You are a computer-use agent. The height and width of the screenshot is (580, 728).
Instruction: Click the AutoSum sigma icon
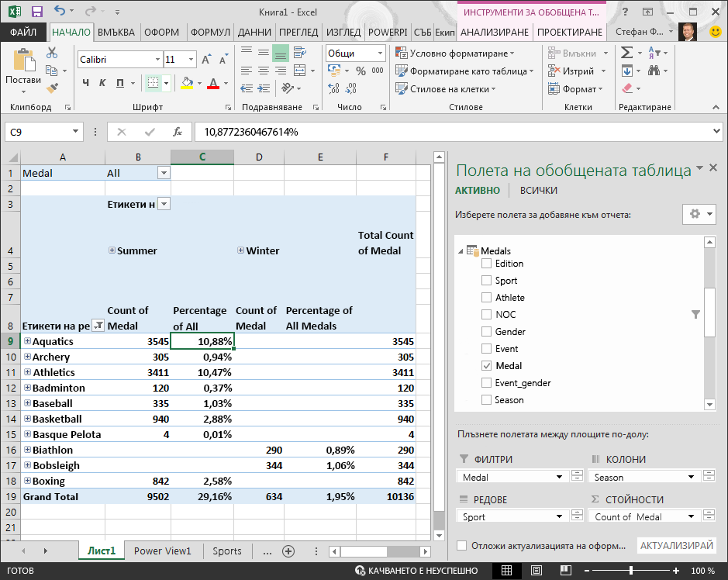pos(626,53)
